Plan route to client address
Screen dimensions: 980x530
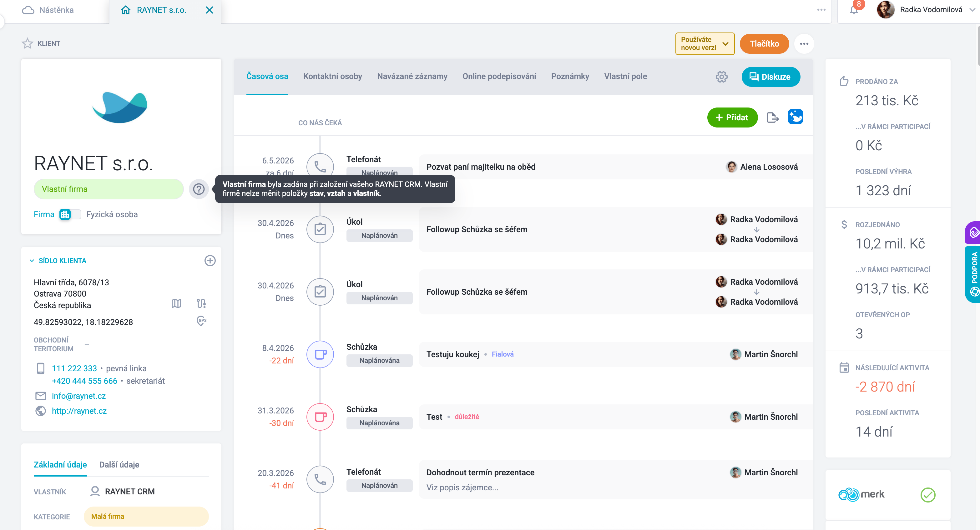coord(201,303)
